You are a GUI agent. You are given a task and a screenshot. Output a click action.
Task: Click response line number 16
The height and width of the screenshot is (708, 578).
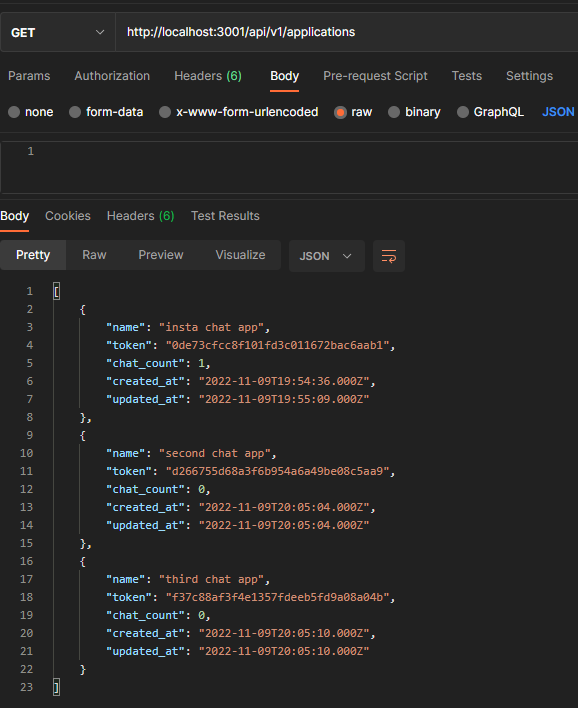point(26,561)
